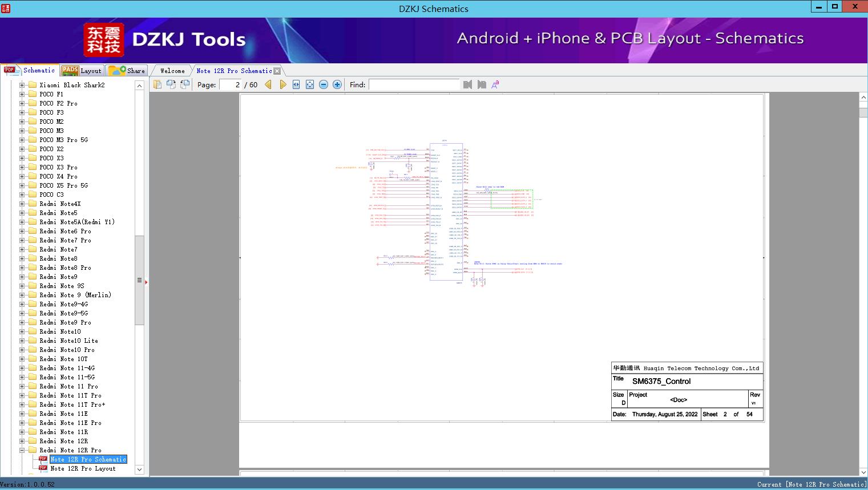
Task: Switch to the Welcome document tab
Action: pyautogui.click(x=172, y=71)
